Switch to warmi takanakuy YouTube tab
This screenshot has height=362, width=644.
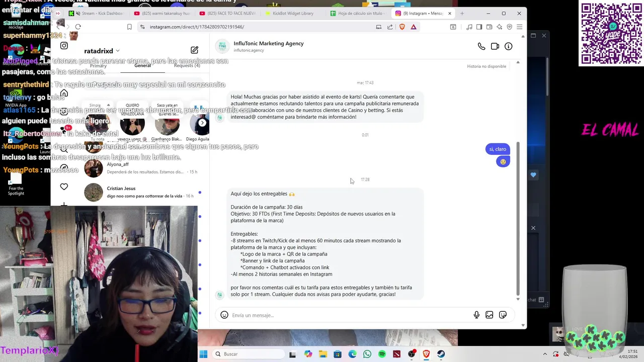162,14
